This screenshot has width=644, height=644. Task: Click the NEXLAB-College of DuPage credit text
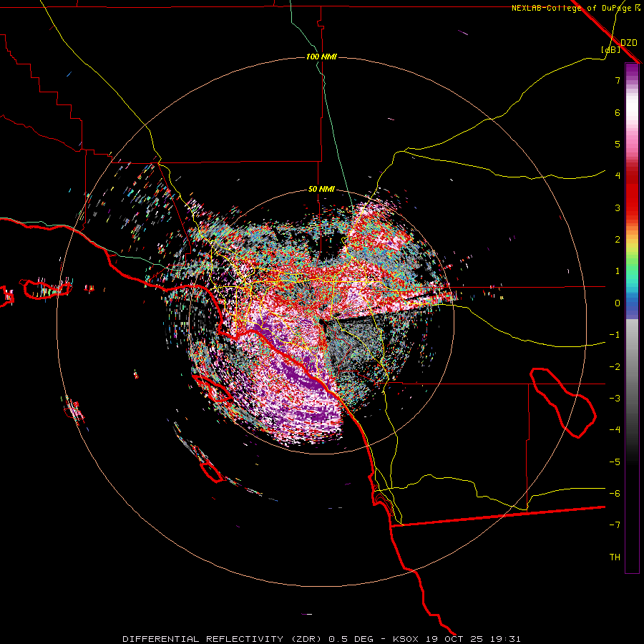click(x=571, y=8)
